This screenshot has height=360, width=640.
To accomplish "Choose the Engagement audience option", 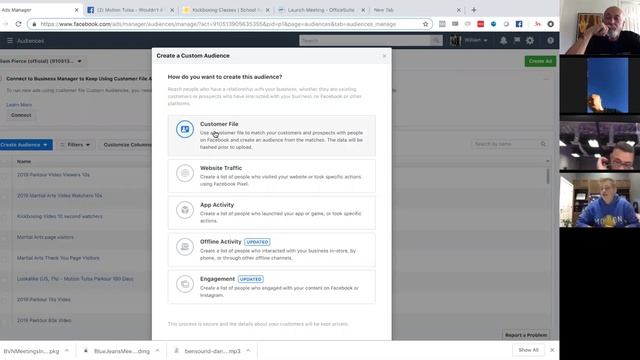I will pyautogui.click(x=271, y=287).
